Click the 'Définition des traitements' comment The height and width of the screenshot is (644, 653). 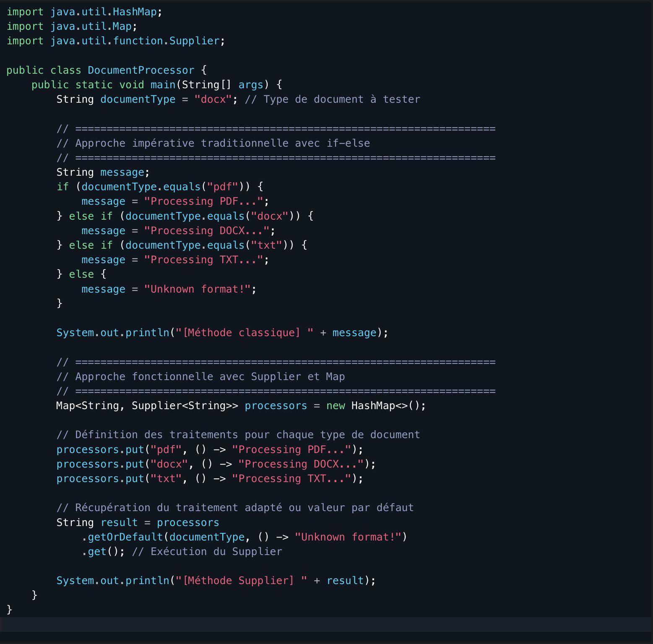[238, 435]
